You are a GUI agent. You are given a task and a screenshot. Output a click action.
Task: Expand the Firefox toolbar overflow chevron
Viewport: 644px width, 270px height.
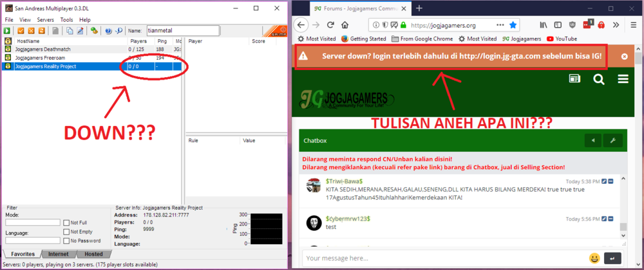click(616, 25)
